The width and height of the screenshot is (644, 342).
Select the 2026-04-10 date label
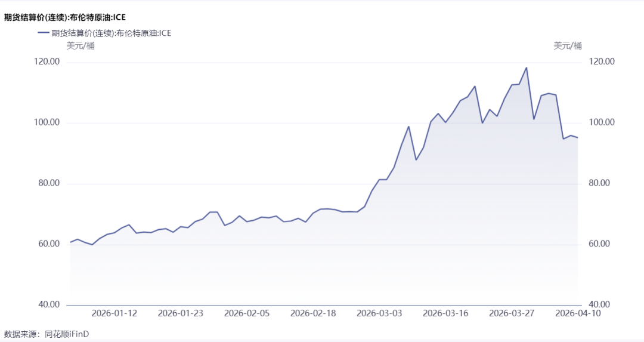(578, 313)
